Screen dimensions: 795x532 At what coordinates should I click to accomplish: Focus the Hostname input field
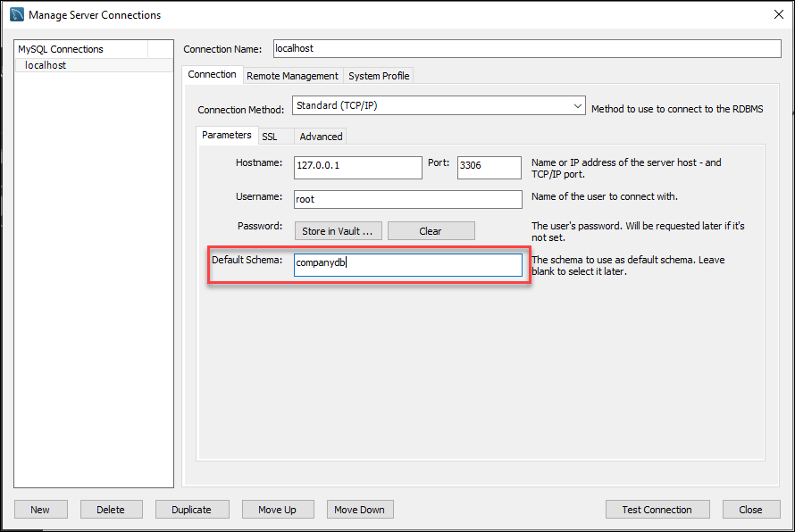pyautogui.click(x=357, y=168)
